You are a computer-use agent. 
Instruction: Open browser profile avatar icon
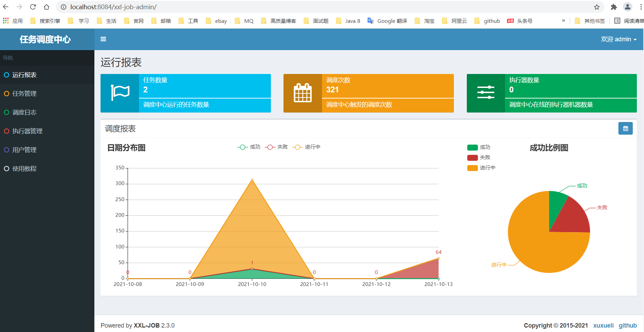tap(627, 7)
